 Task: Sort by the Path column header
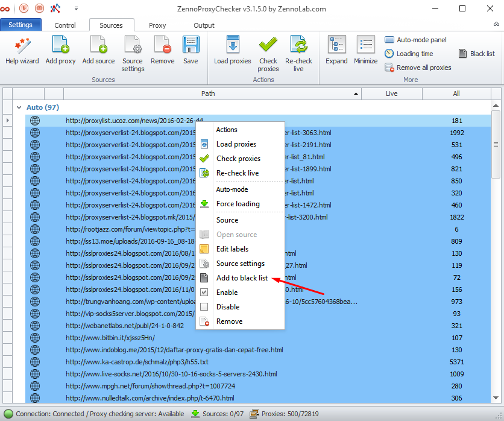click(x=212, y=93)
